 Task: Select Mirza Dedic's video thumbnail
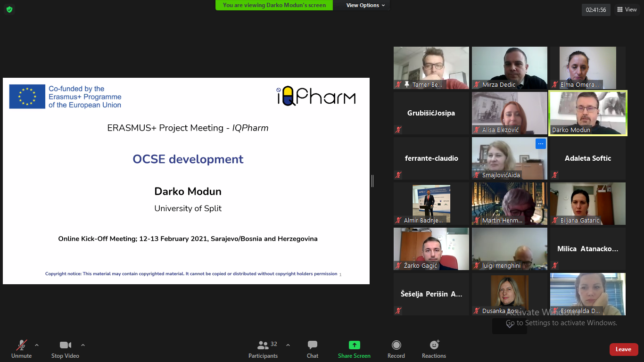pyautogui.click(x=510, y=67)
